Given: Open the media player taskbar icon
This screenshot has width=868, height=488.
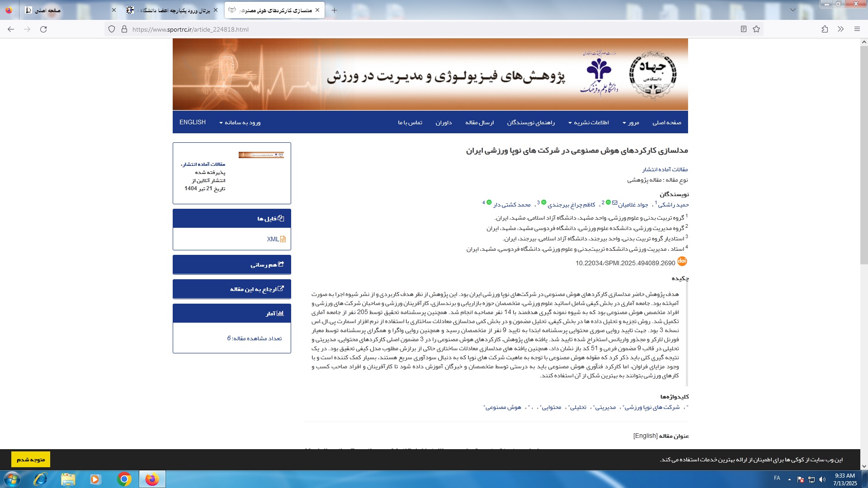Looking at the screenshot, I should coord(95,479).
